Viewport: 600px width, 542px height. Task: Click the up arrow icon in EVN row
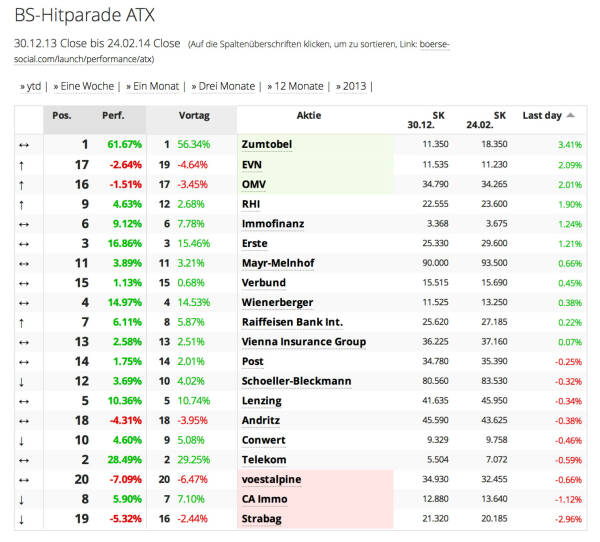tap(23, 164)
